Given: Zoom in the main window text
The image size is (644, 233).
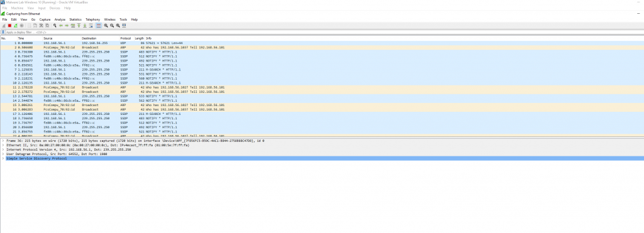Looking at the screenshot, I should coord(106,25).
